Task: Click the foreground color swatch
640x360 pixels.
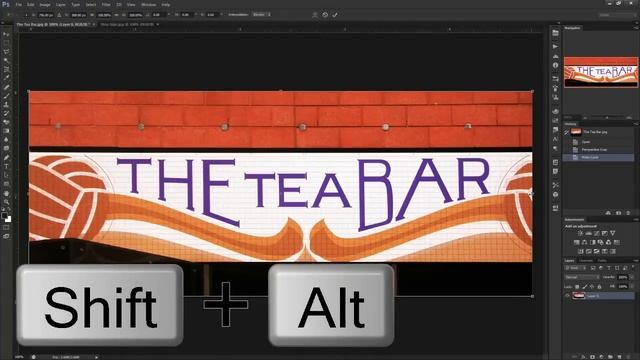Action: point(4,215)
